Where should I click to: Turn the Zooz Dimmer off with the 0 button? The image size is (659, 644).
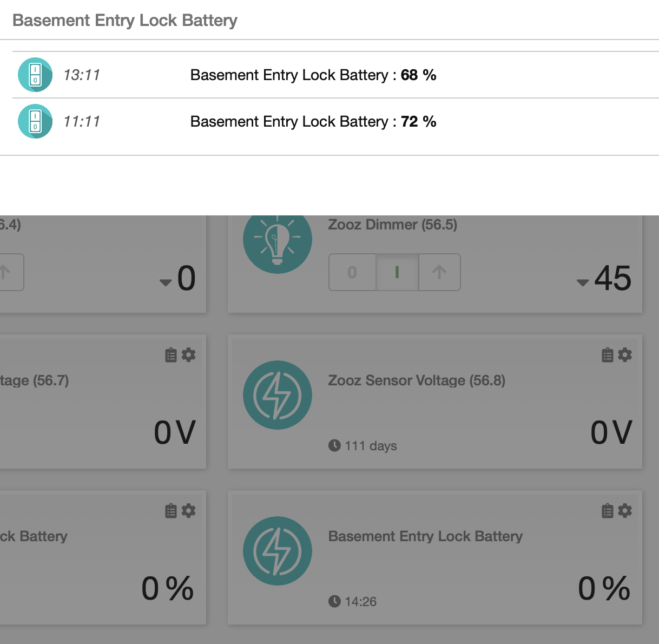pos(352,272)
